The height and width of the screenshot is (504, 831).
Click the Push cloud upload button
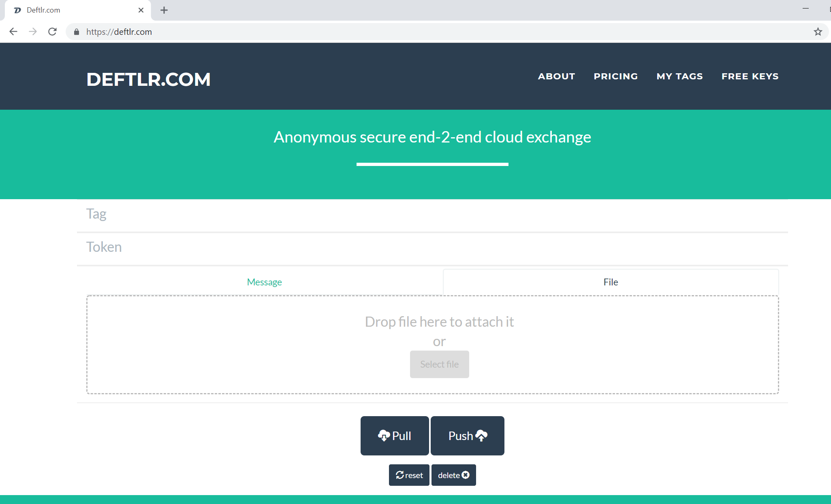pos(467,436)
